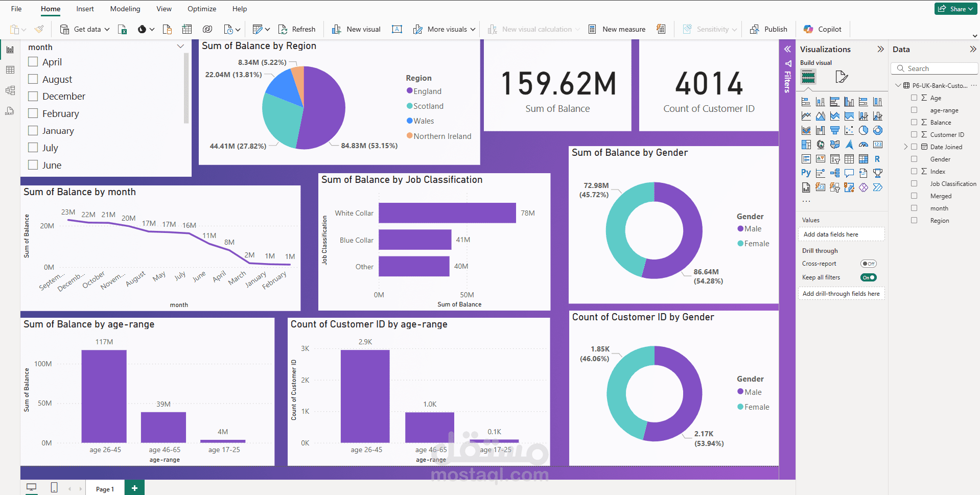Add the Python (Py) visual
The image size is (980, 495).
pos(806,173)
